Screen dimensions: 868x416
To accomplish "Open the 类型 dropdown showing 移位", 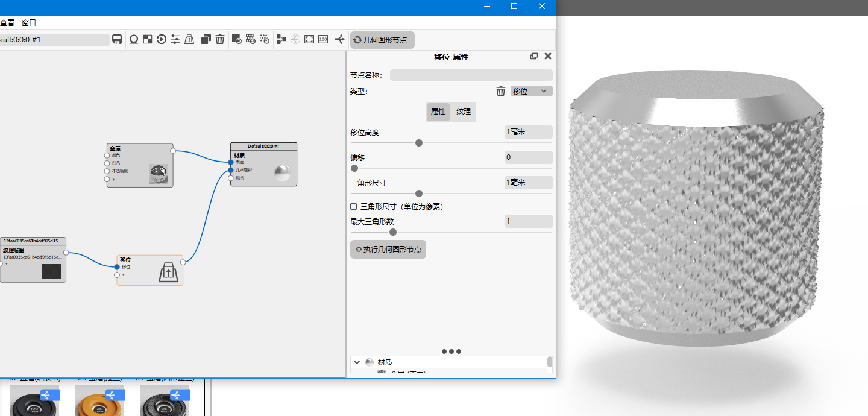I will (x=531, y=91).
